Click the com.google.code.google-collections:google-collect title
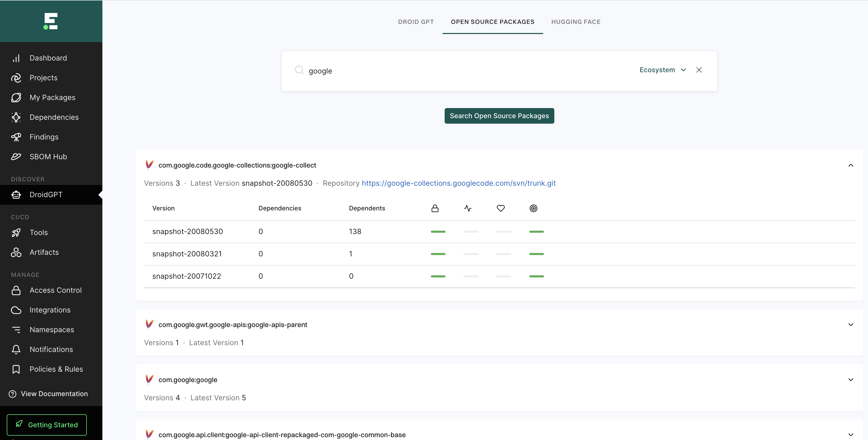Image resolution: width=868 pixels, height=440 pixels. pyautogui.click(x=237, y=165)
